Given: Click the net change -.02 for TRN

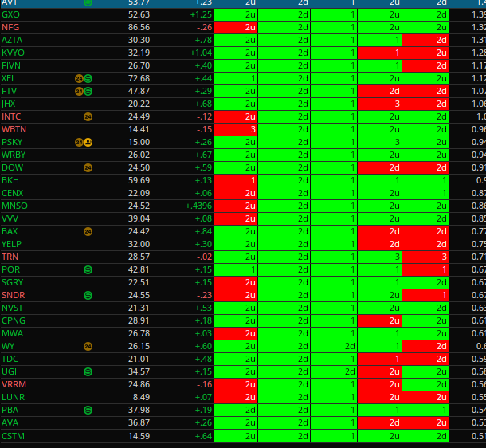Looking at the screenshot, I should tap(205, 257).
